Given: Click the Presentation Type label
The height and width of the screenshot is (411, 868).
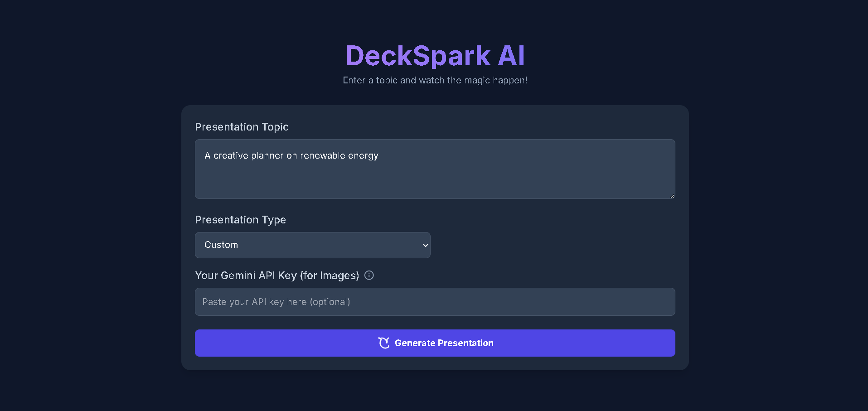Looking at the screenshot, I should tap(240, 220).
